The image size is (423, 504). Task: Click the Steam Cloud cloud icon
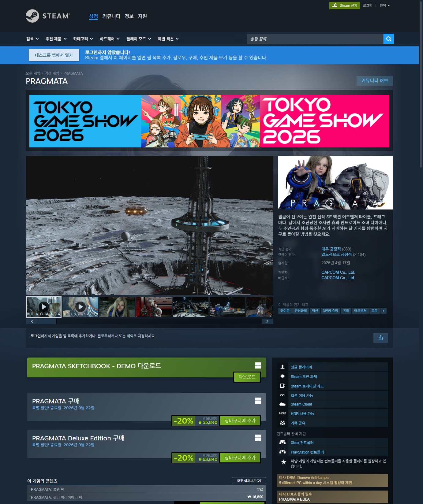pos(283,404)
